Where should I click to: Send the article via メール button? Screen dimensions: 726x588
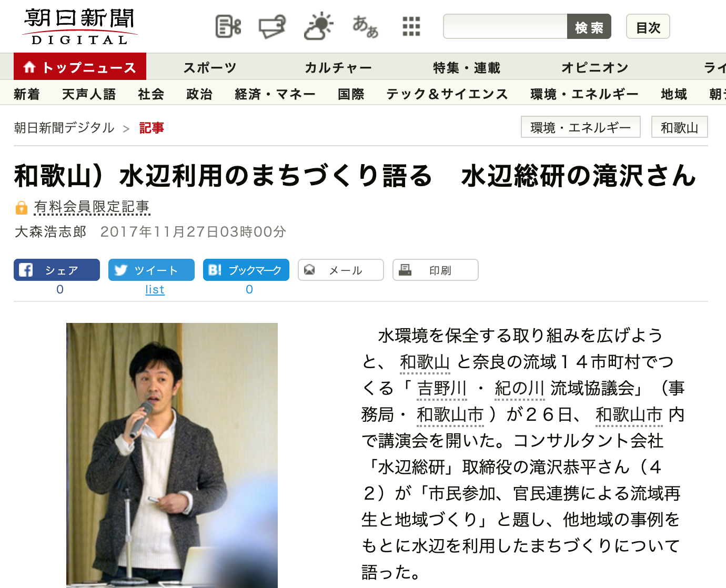point(341,270)
